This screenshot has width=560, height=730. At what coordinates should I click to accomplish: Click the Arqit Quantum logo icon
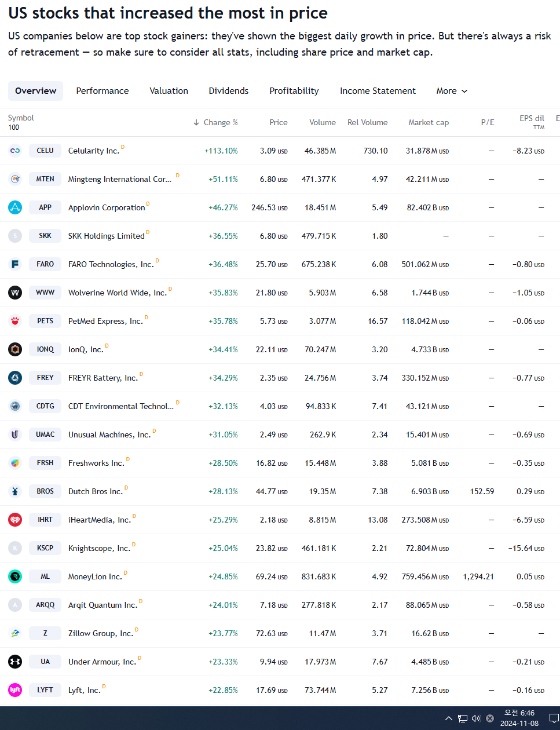15,605
